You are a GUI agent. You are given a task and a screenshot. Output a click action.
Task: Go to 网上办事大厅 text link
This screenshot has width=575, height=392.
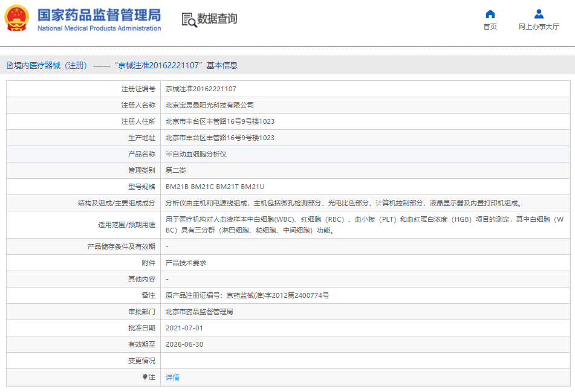point(538,27)
